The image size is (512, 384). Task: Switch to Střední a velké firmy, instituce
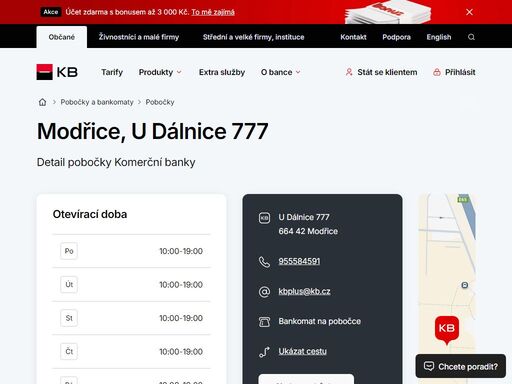click(254, 37)
